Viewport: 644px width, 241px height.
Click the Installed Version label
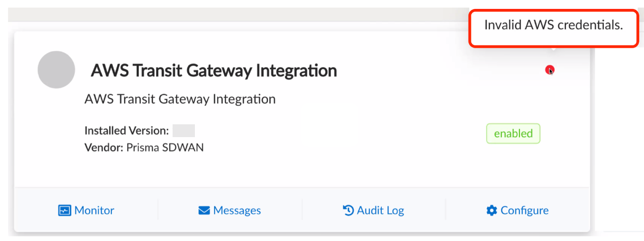tap(127, 130)
